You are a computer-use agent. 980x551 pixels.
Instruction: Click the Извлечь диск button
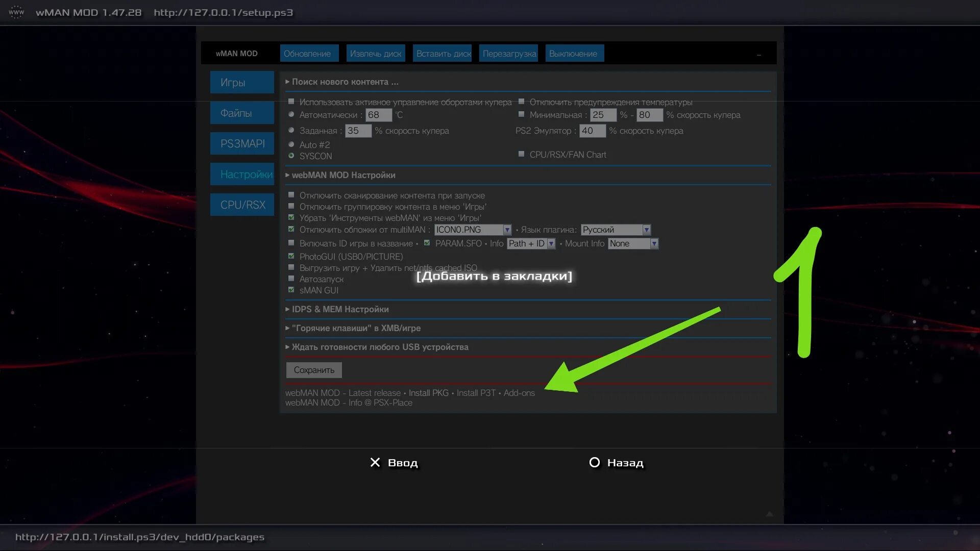(376, 53)
